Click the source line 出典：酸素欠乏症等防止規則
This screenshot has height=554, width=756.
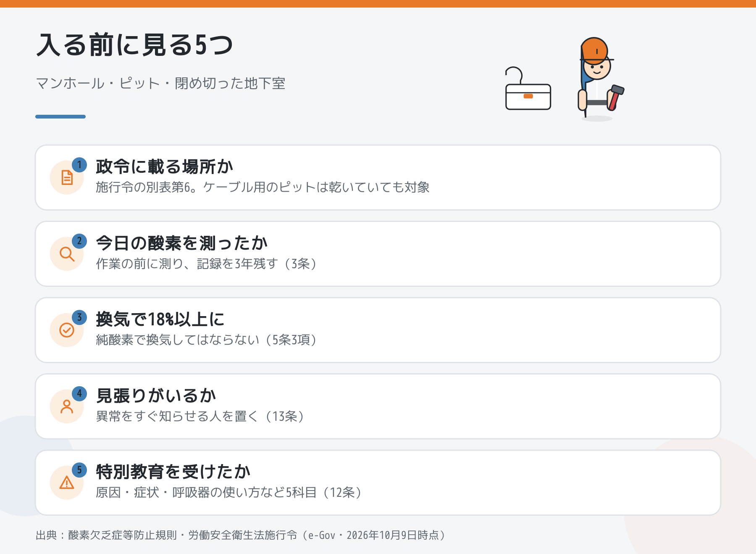tap(241, 535)
